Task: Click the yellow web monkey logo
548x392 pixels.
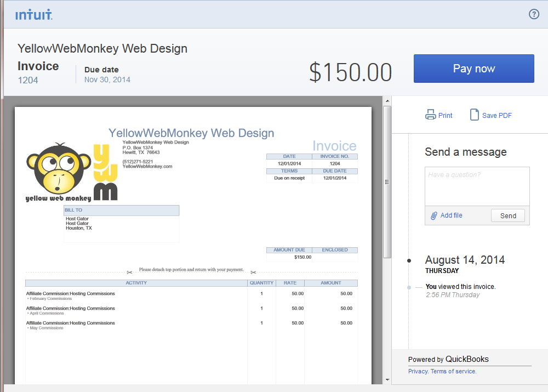Action: (x=72, y=172)
